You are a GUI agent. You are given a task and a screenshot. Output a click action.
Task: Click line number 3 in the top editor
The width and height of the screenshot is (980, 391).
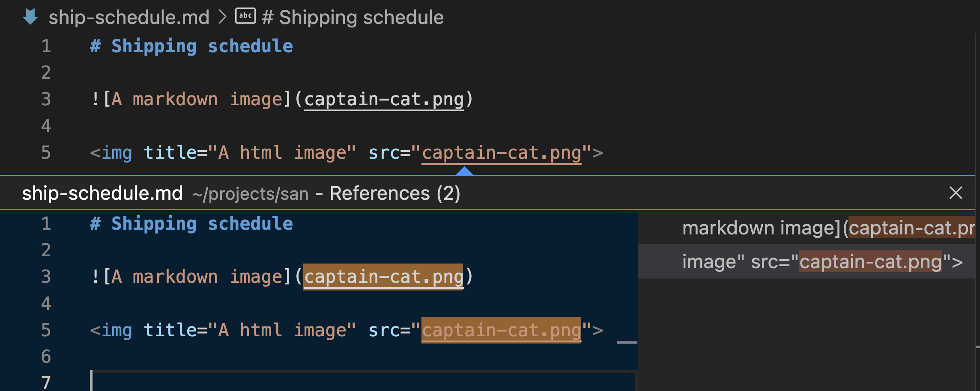(x=46, y=99)
